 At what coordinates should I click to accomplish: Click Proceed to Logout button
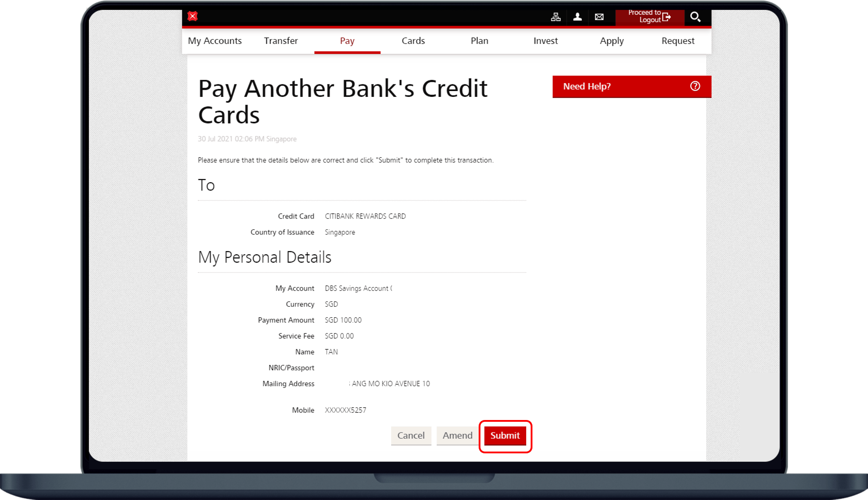pos(649,16)
